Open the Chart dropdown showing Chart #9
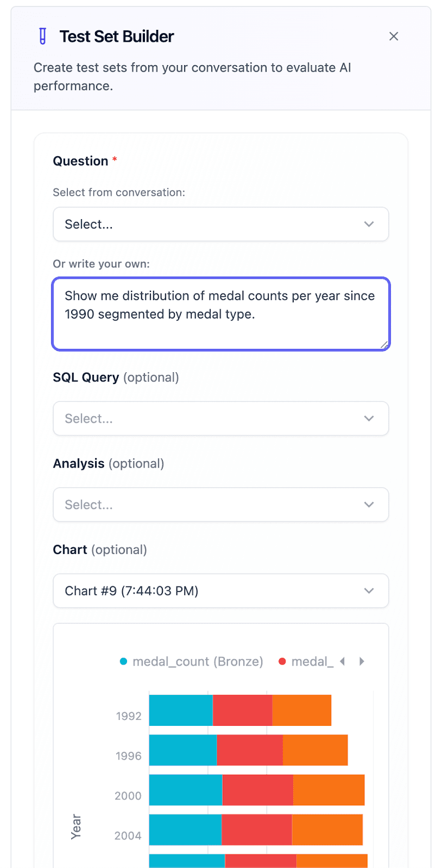Image resolution: width=436 pixels, height=868 pixels. (x=220, y=591)
